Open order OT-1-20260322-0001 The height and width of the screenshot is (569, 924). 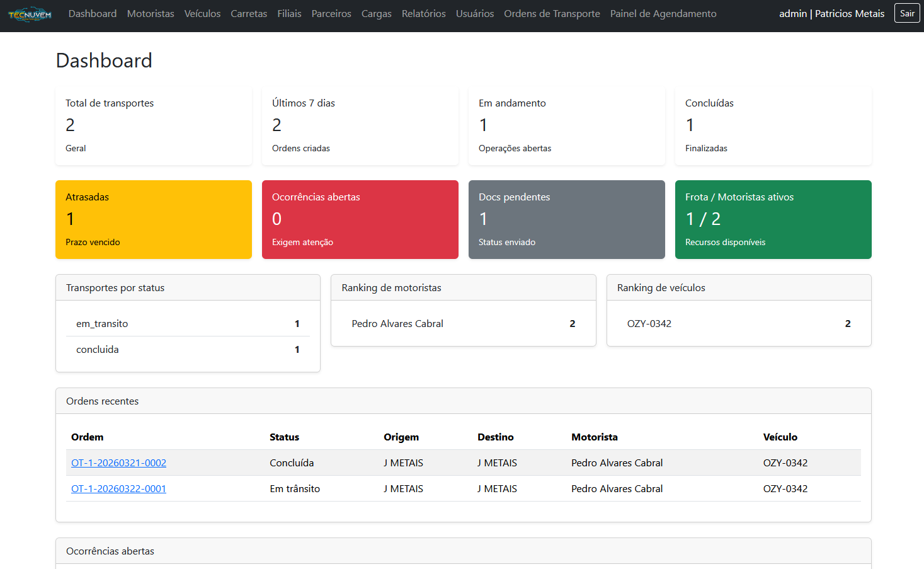[x=118, y=489]
